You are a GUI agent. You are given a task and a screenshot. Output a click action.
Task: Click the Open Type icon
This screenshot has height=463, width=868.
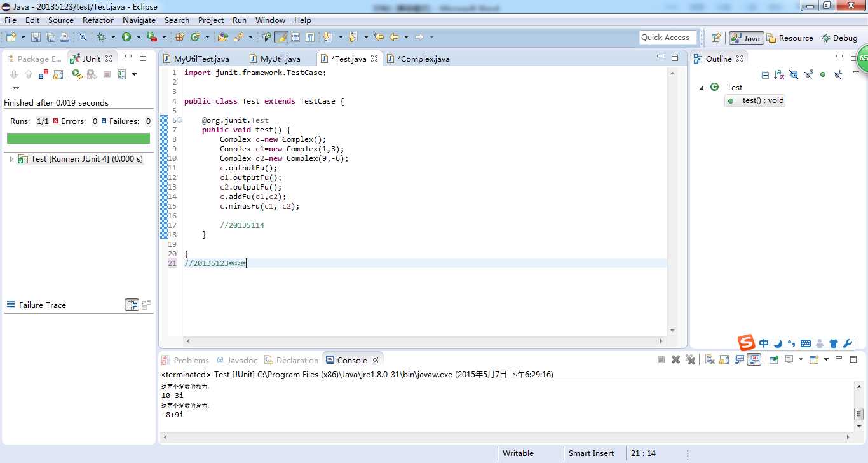point(222,38)
